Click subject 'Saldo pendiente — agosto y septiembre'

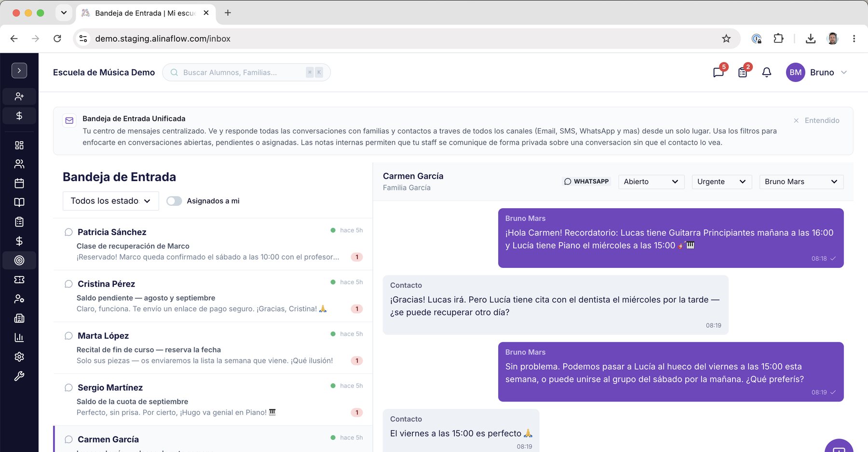click(146, 298)
